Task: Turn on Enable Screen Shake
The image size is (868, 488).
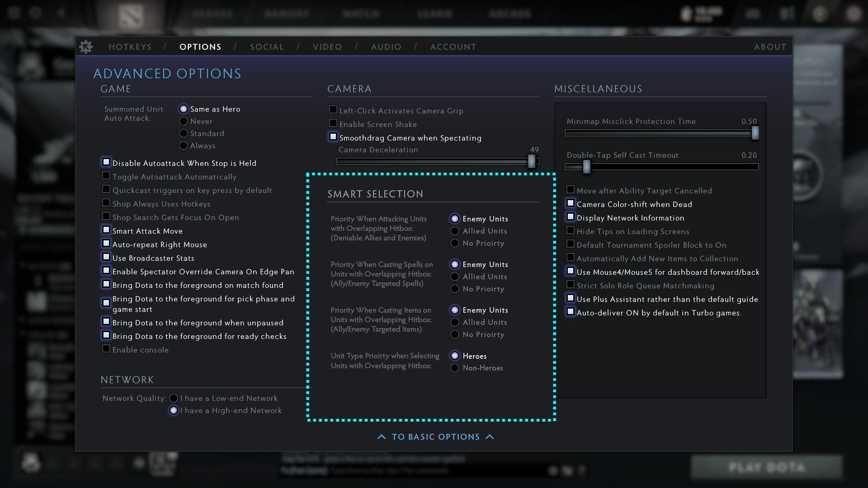Action: tap(333, 123)
